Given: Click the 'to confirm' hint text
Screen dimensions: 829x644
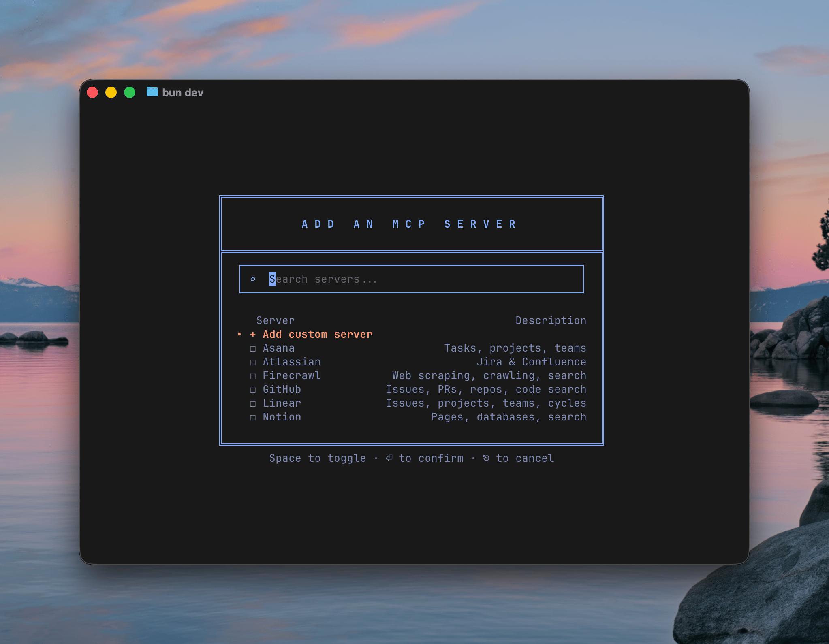Looking at the screenshot, I should point(431,458).
